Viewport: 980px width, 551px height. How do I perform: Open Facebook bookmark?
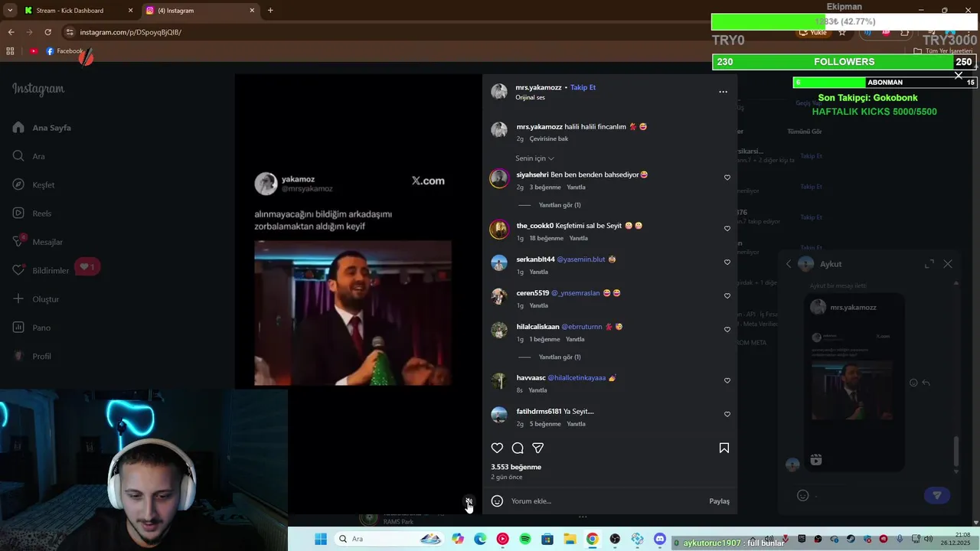(64, 51)
